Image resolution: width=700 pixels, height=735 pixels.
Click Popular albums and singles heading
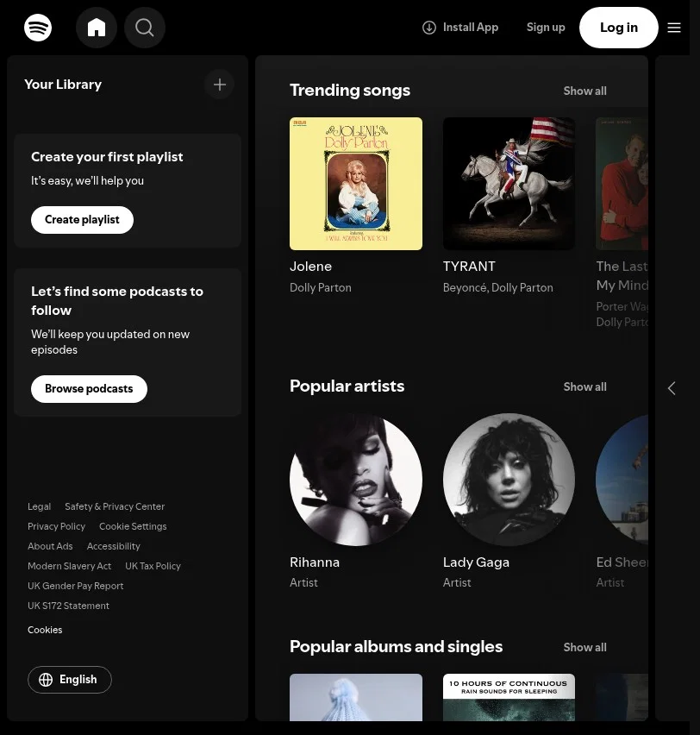[x=397, y=646]
